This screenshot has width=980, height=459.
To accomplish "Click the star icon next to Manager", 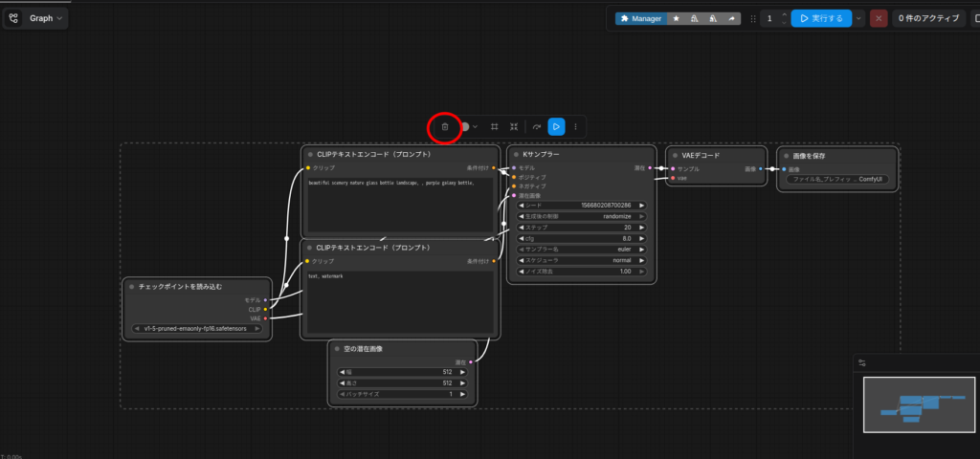I will click(x=677, y=18).
